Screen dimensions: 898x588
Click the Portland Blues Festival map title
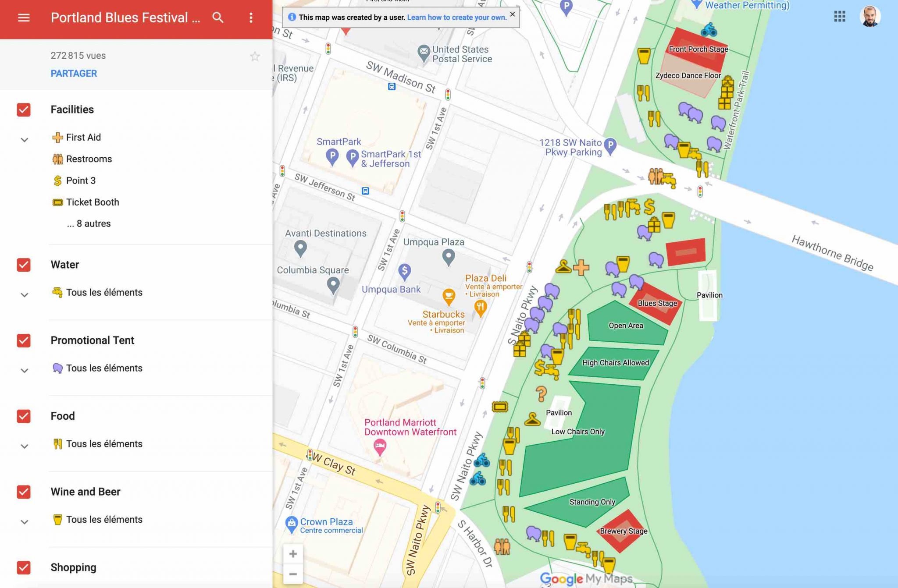125,18
